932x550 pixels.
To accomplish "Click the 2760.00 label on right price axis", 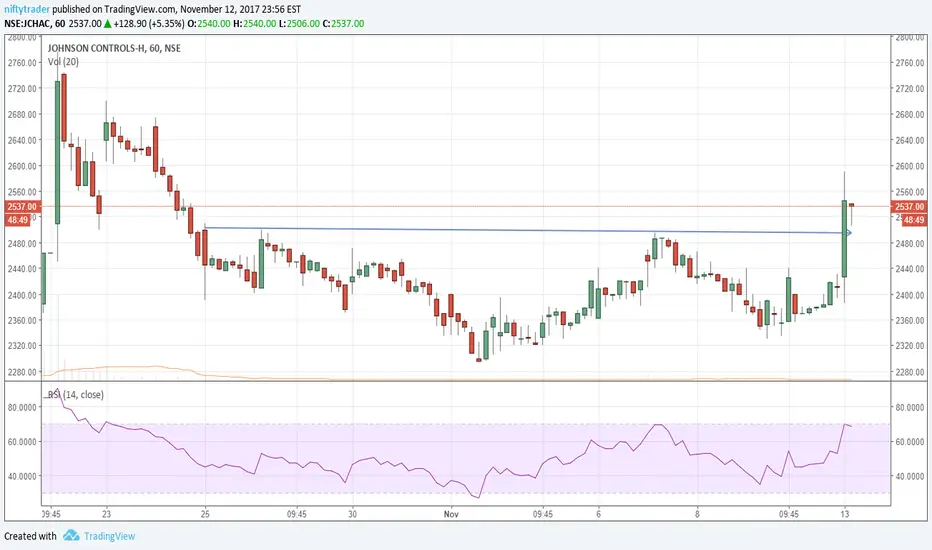I will tap(909, 62).
